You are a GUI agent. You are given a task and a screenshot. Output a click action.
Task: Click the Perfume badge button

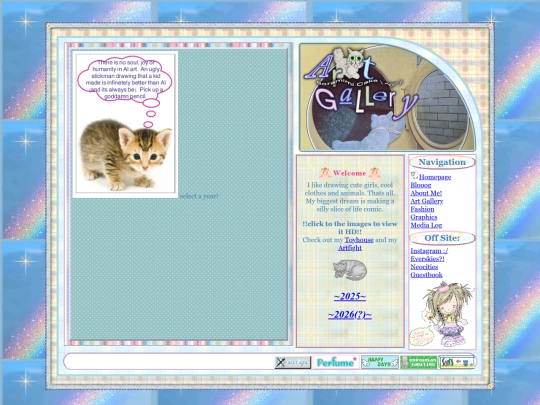pyautogui.click(x=336, y=362)
